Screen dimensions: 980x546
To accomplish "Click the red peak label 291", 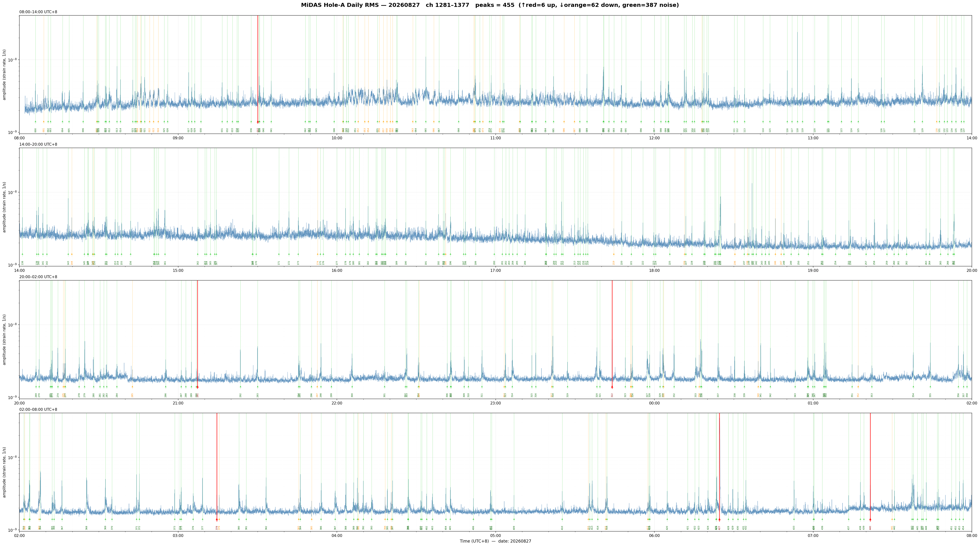I will 198,395.
